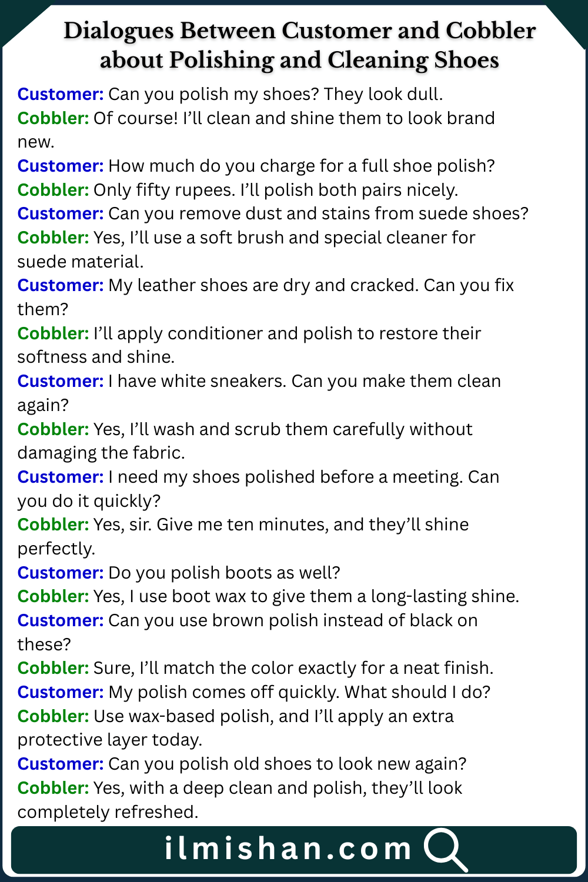The image size is (588, 882).
Task: Select the 'Give me ten minutes' reply
Action: tap(280, 524)
